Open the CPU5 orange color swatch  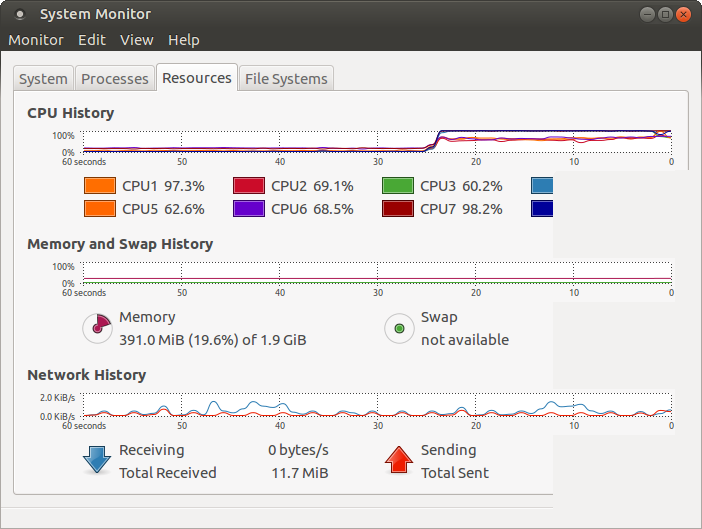[100, 209]
